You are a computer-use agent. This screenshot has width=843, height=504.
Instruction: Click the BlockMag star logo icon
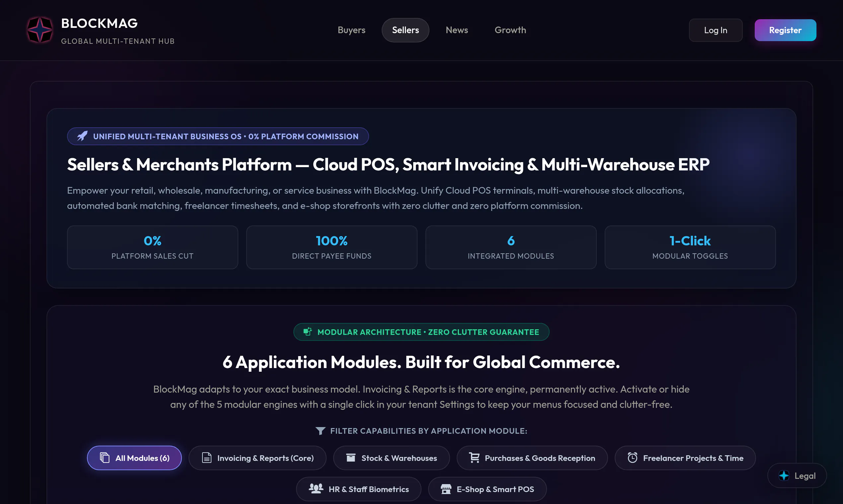(x=40, y=30)
